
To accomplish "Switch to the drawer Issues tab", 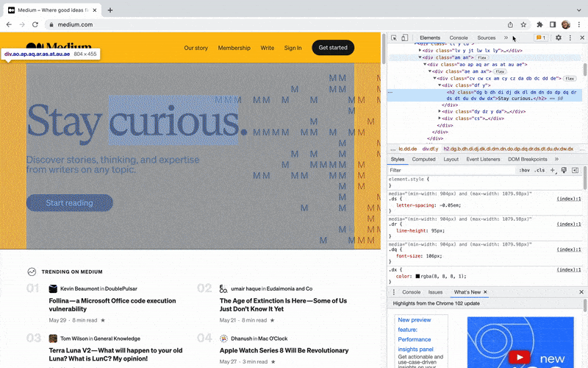I will [435, 292].
